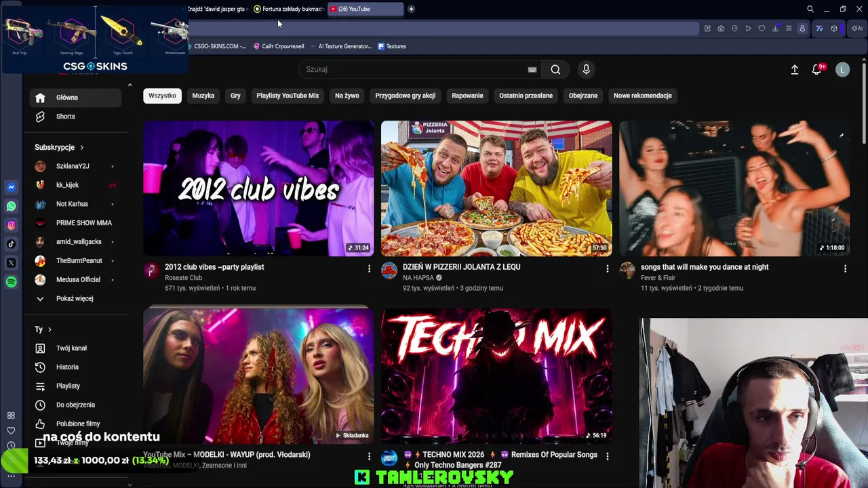This screenshot has width=868, height=488.
Task: Open Messenger in the browser sidebar
Action: (12, 187)
